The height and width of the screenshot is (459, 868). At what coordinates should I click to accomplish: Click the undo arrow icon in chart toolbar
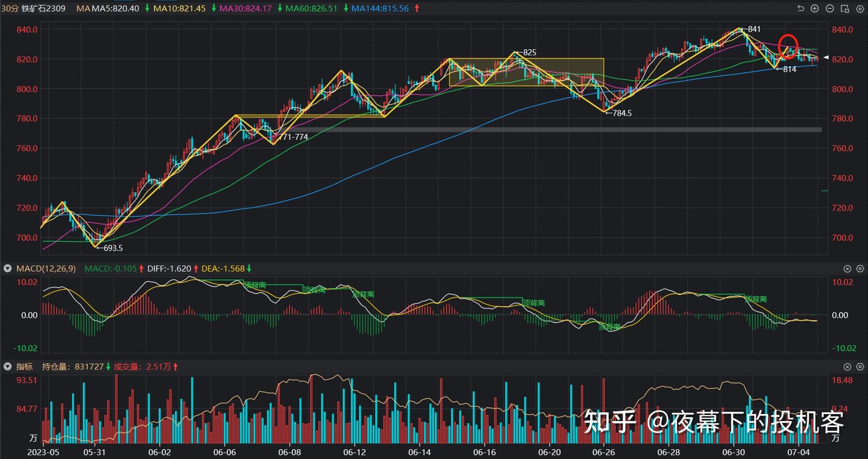801,9
